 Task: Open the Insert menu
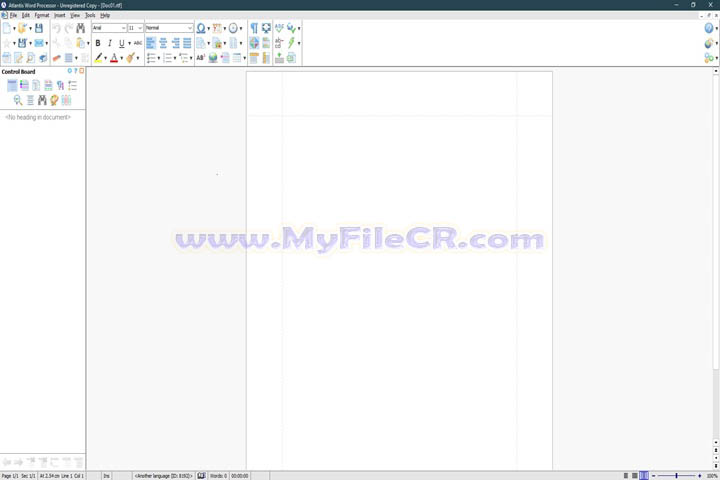(x=60, y=15)
